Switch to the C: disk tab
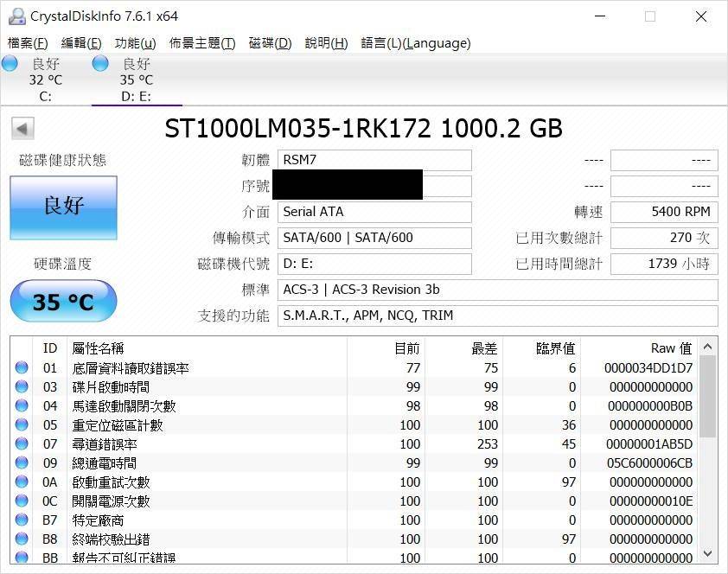 tap(46, 80)
